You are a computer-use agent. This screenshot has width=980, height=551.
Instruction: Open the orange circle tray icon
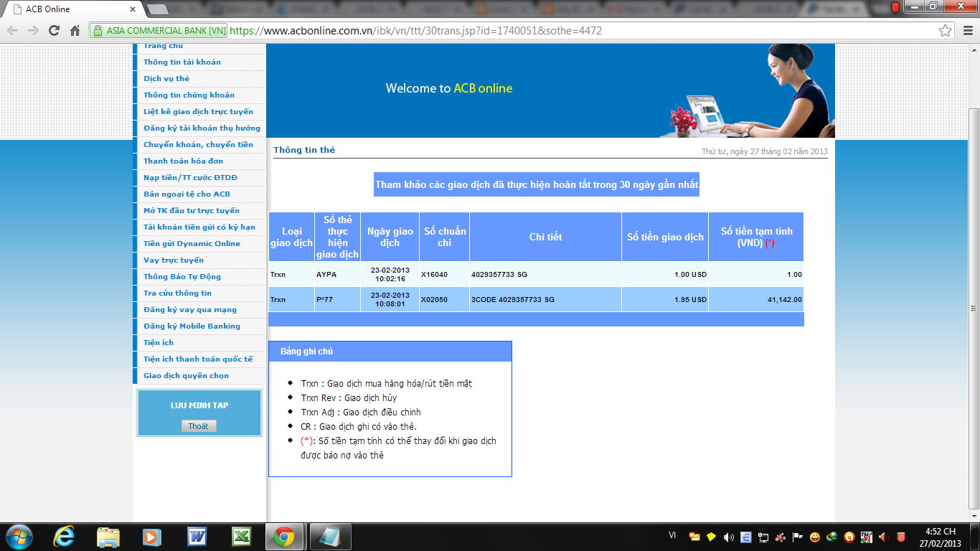point(849,537)
